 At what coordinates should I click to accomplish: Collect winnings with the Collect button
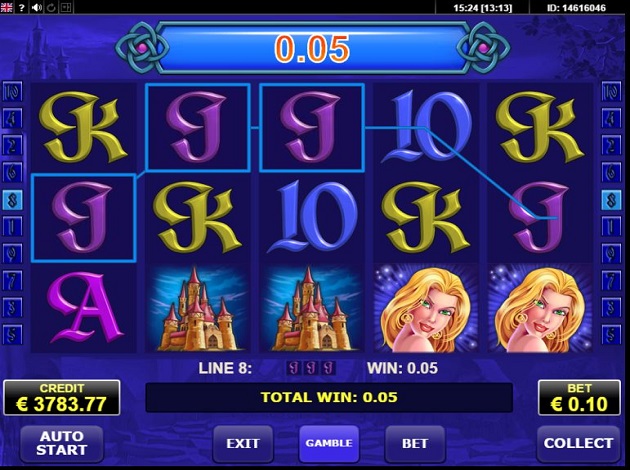578,443
